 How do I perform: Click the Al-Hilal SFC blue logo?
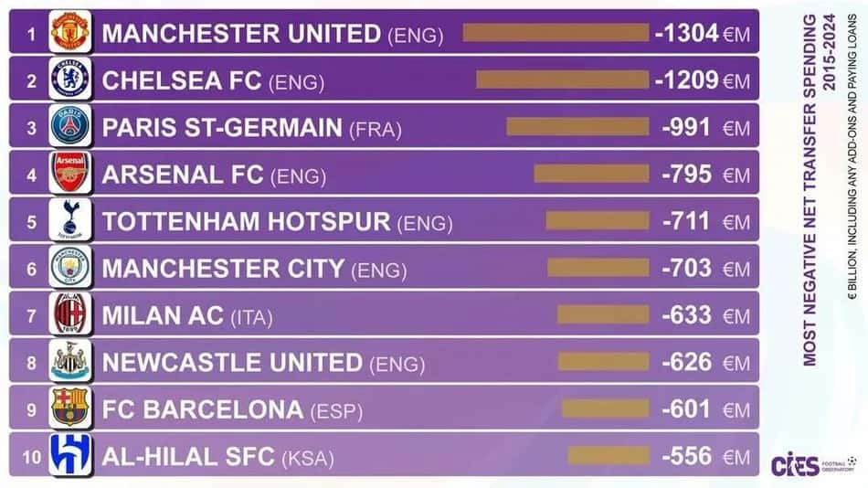pos(69,455)
